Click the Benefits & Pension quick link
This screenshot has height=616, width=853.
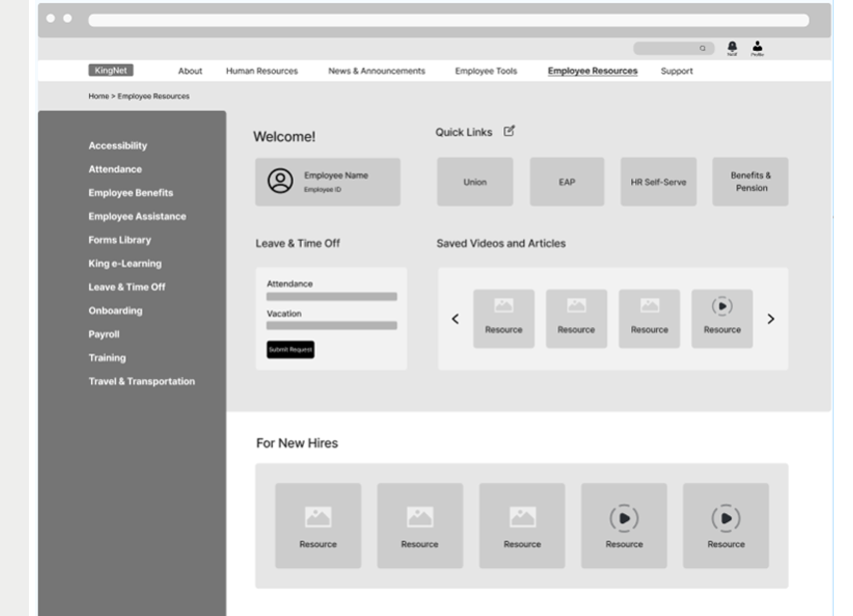point(750,182)
